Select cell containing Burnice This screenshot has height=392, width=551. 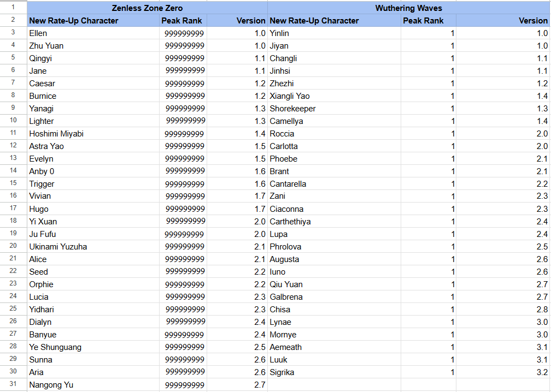click(93, 96)
